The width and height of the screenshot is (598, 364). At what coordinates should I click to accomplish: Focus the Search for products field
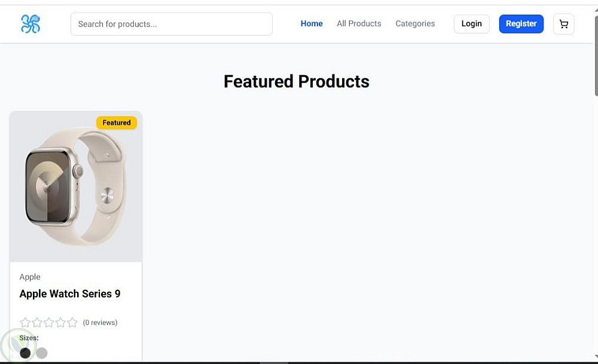172,24
